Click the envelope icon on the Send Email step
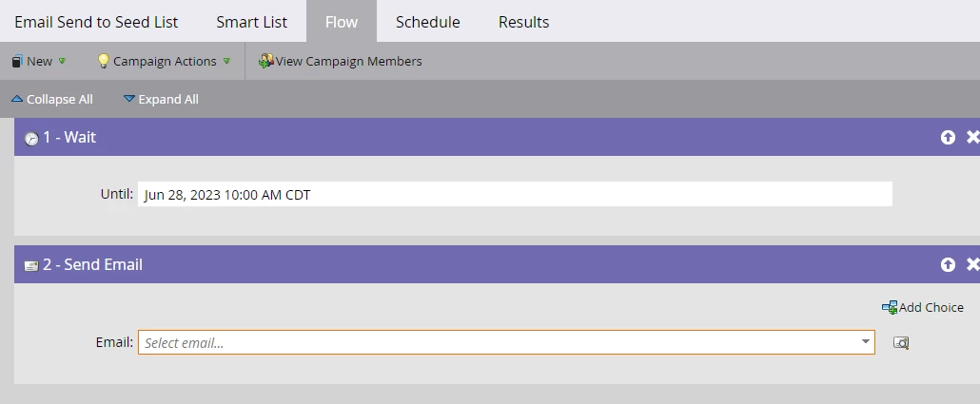 tap(31, 266)
